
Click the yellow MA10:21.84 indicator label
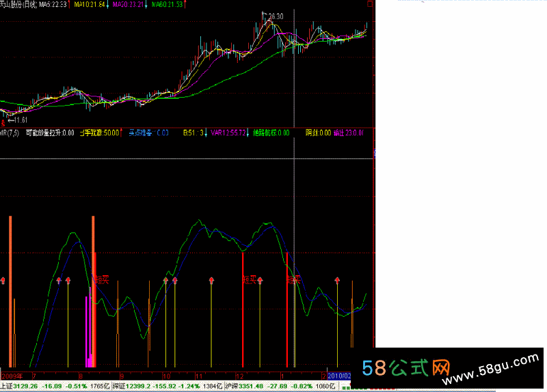[x=90, y=5]
